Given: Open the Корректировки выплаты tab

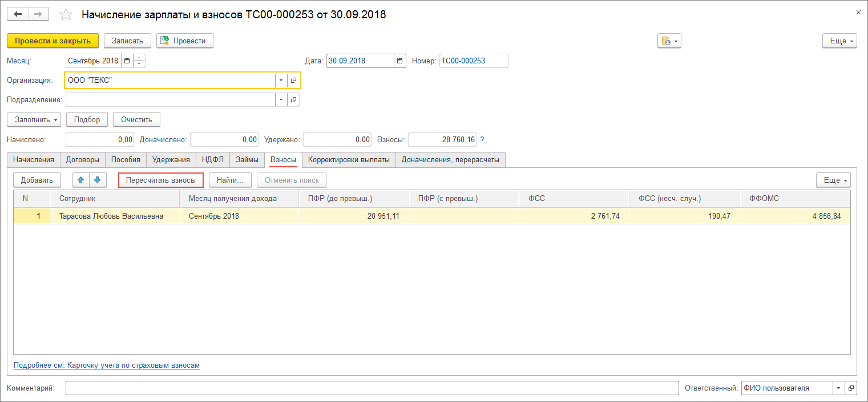Looking at the screenshot, I should (349, 160).
